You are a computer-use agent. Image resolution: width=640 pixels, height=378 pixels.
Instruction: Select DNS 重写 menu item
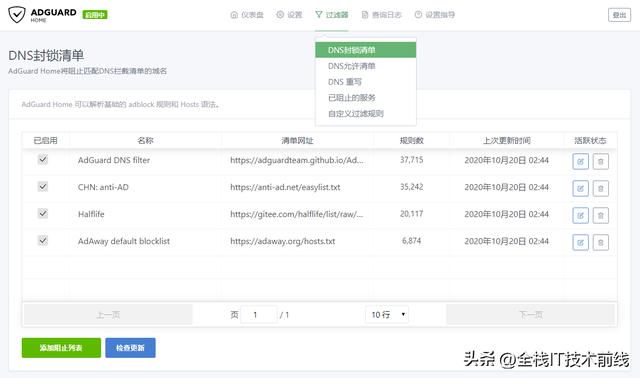(366, 82)
